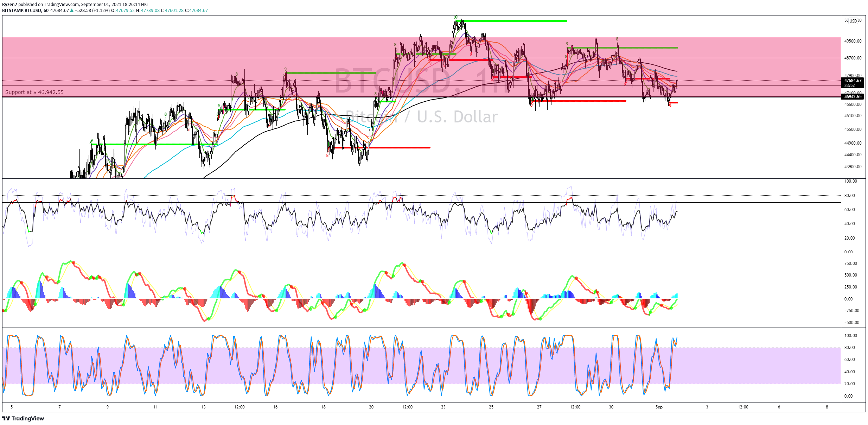
Task: Click the '9' date on time axis
Action: [108, 407]
